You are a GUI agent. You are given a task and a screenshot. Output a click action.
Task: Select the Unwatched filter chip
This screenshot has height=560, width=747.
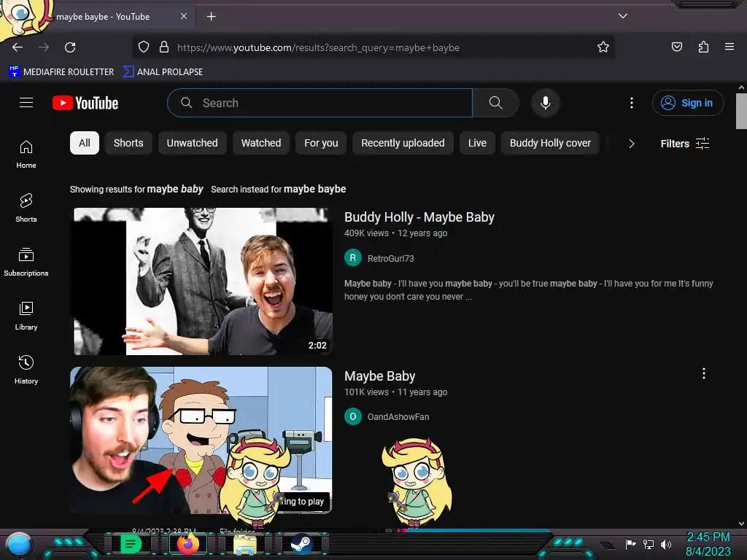click(x=192, y=143)
